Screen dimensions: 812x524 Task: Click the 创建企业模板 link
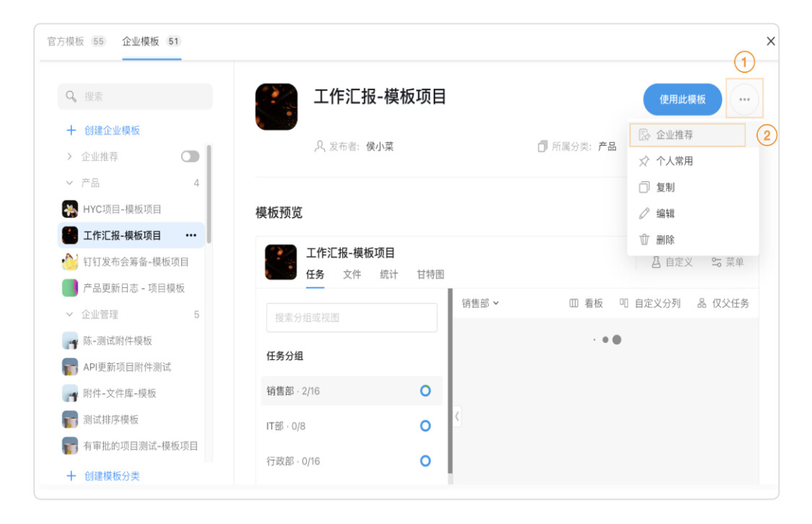pyautogui.click(x=112, y=131)
